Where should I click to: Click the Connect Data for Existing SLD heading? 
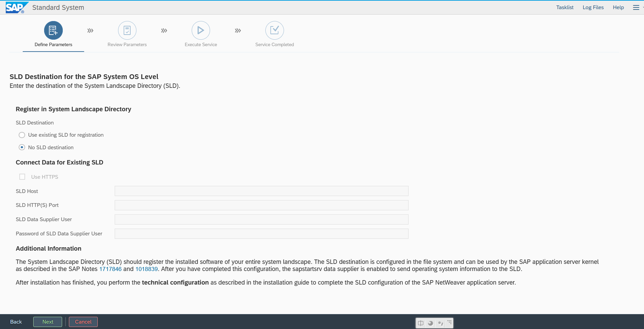[59, 162]
